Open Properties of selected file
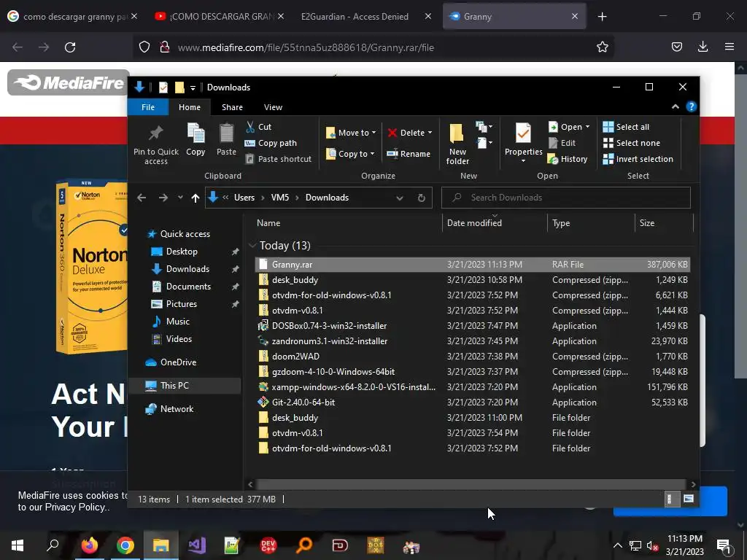Screen dimensions: 747x560 pos(524,143)
